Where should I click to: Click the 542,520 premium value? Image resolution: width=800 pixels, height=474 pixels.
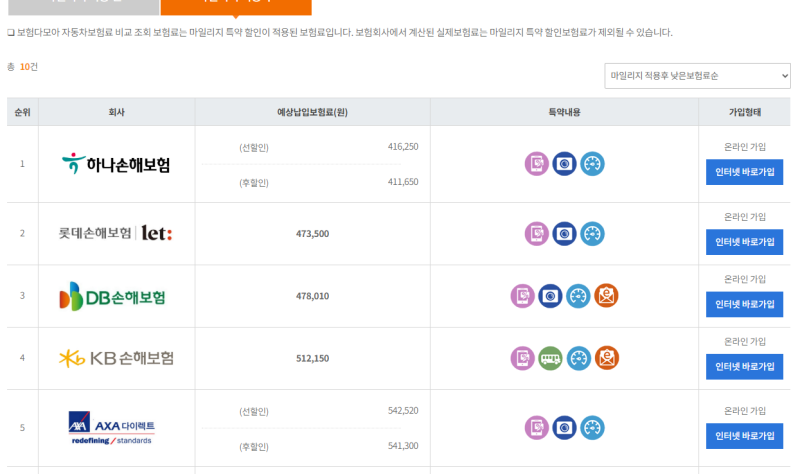click(x=403, y=411)
